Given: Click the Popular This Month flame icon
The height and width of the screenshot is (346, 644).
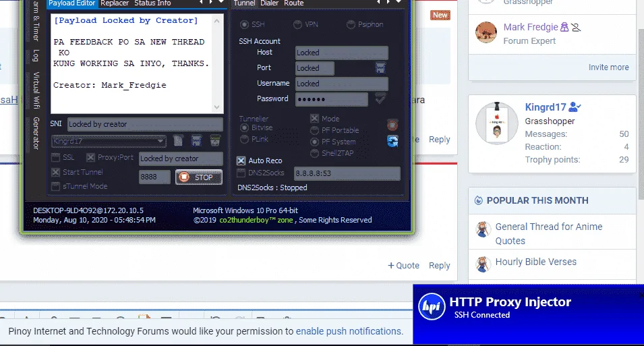Looking at the screenshot, I should coord(479,200).
